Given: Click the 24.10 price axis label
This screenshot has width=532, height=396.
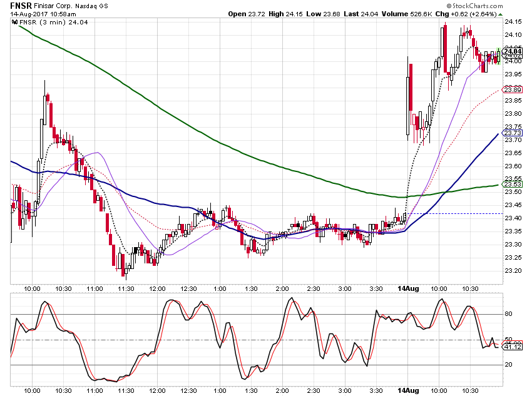Looking at the screenshot, I should tap(513, 35).
